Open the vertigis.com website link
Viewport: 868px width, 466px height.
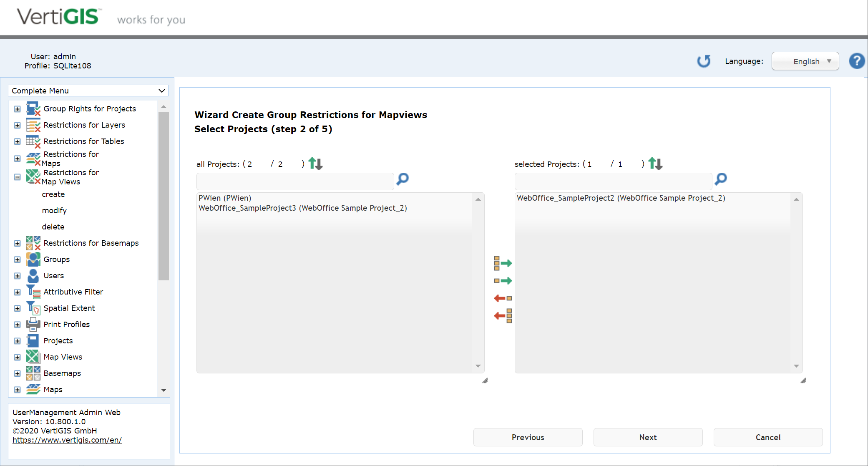[67, 440]
